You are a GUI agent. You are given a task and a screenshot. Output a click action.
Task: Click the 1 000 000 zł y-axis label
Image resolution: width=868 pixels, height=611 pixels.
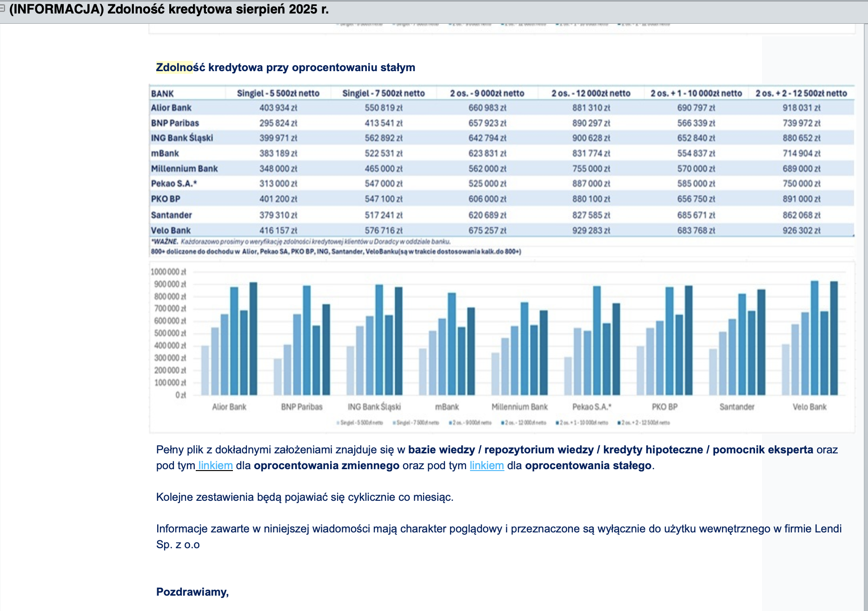click(x=168, y=272)
